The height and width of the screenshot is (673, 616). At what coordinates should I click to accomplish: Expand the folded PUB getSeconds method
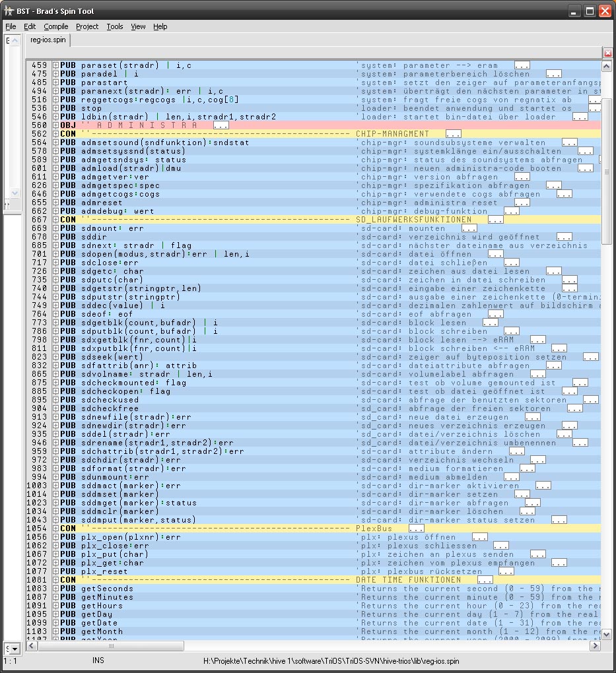[x=56, y=589]
